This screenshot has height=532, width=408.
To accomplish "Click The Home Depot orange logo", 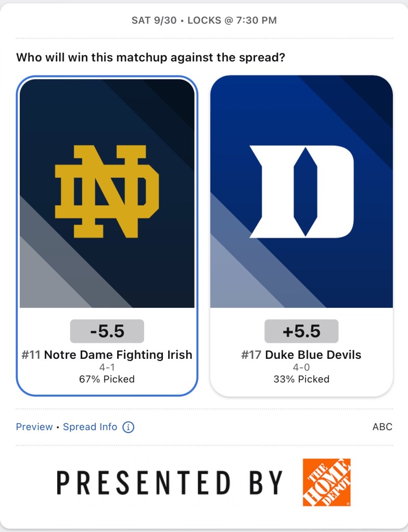I will [x=326, y=482].
